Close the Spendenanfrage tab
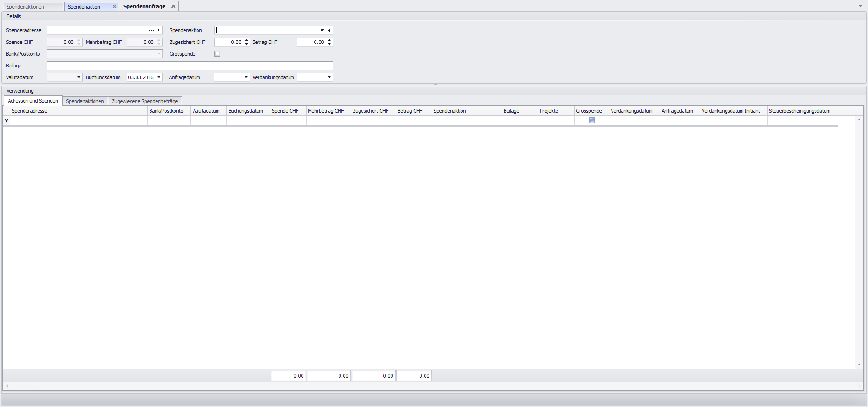Image resolution: width=868 pixels, height=407 pixels. click(173, 6)
